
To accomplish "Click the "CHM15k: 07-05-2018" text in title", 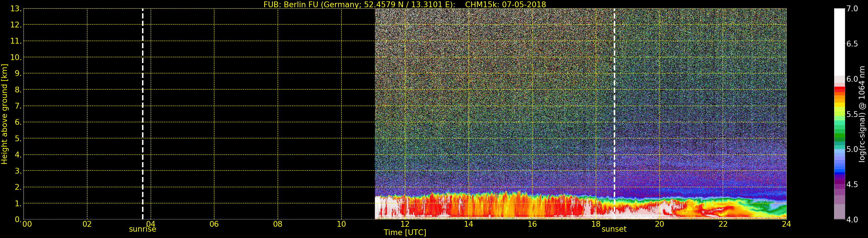I will click(x=505, y=4).
